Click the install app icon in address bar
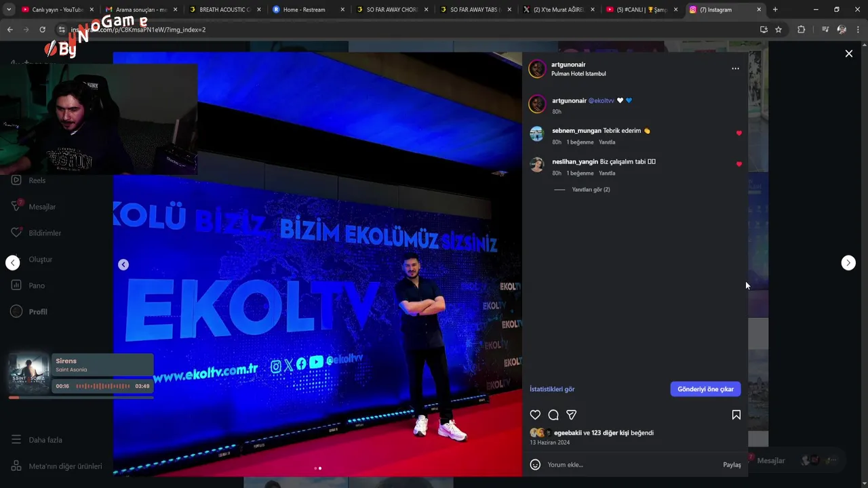Screen dimensions: 868x488 point(764,30)
